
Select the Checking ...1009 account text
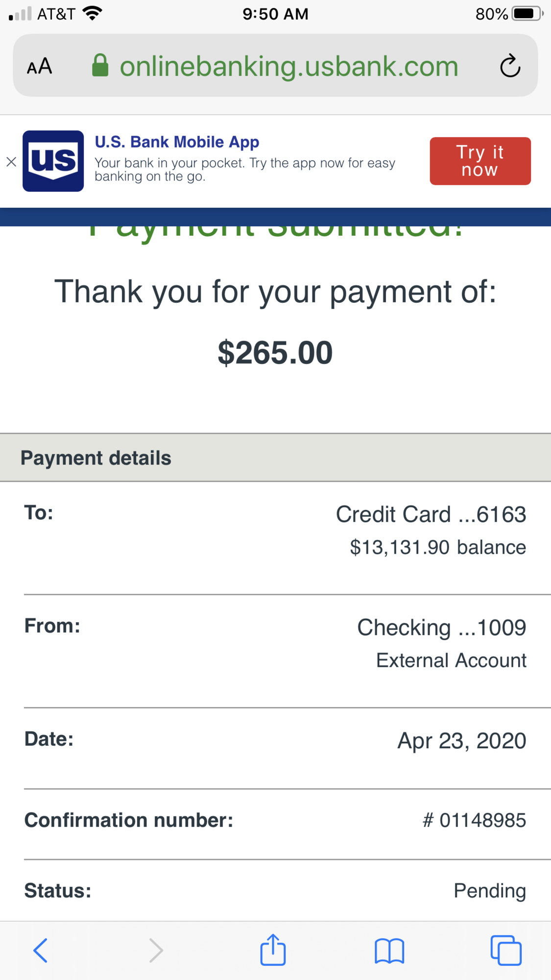(x=441, y=628)
